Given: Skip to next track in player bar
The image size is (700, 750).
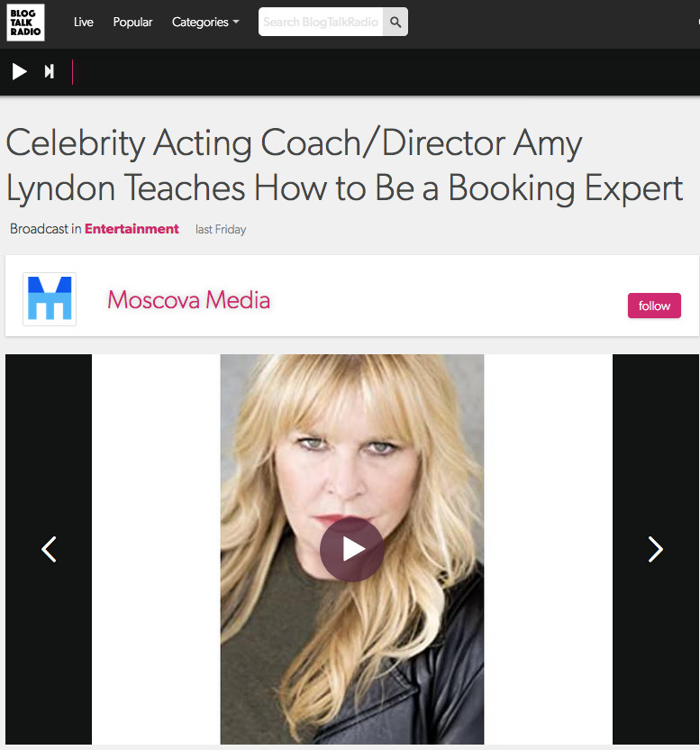Looking at the screenshot, I should 50,72.
